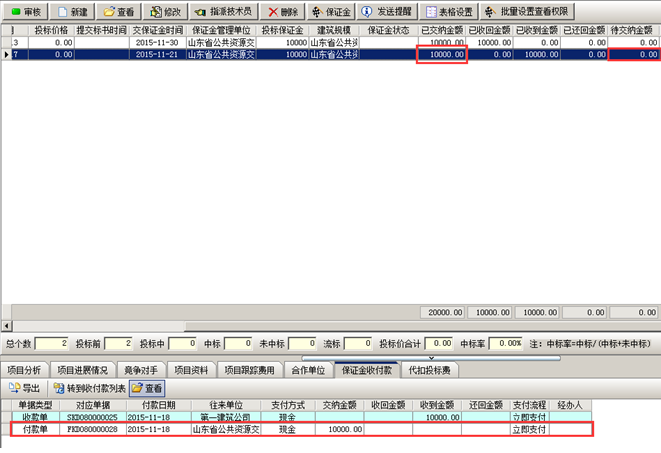Export data with the 导出 button

pos(25,388)
